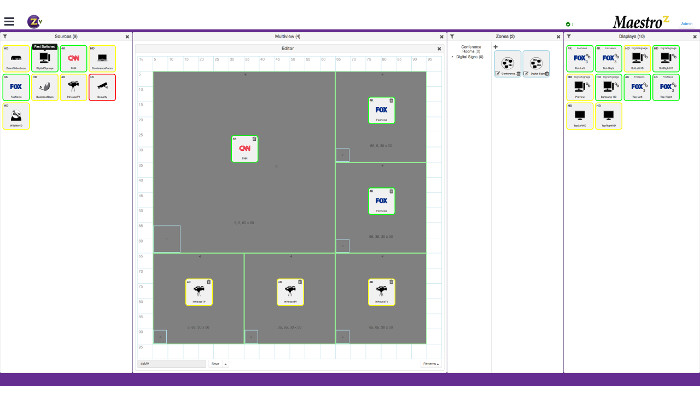Select the yellow-bordered signage display in top row

(x=637, y=58)
